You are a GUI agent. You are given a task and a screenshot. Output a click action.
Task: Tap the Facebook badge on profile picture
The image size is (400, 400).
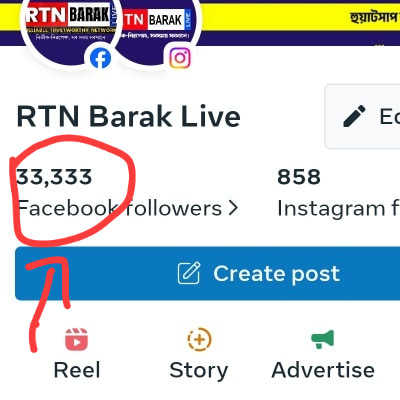point(100,58)
